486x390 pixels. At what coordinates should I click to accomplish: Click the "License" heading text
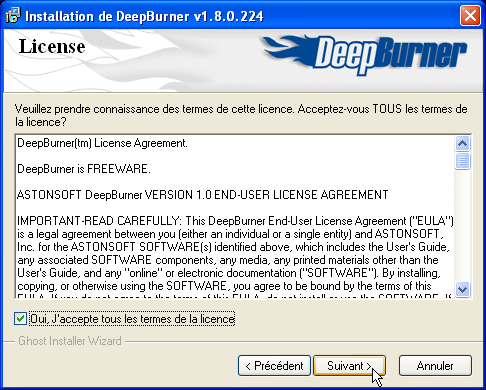(52, 46)
